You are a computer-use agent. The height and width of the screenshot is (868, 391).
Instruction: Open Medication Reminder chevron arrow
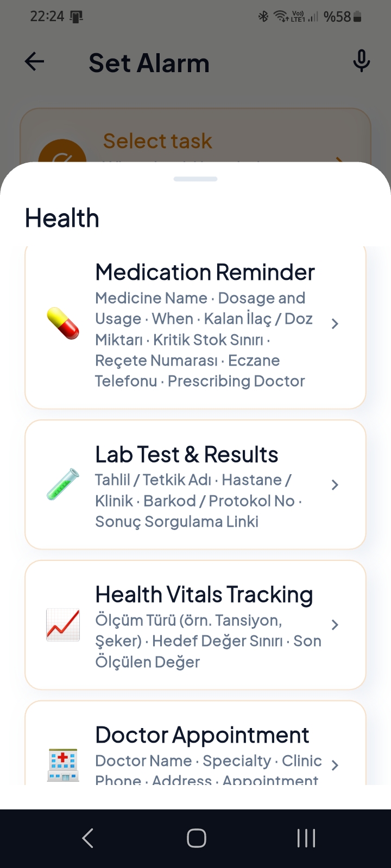click(x=335, y=324)
